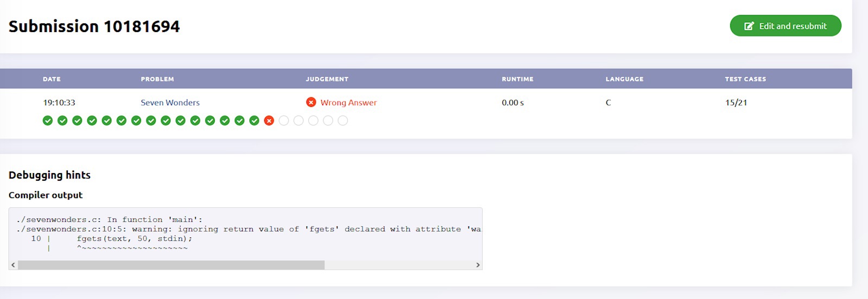
Task: Click the left arrow of compiler output scrollbar
Action: (13, 265)
